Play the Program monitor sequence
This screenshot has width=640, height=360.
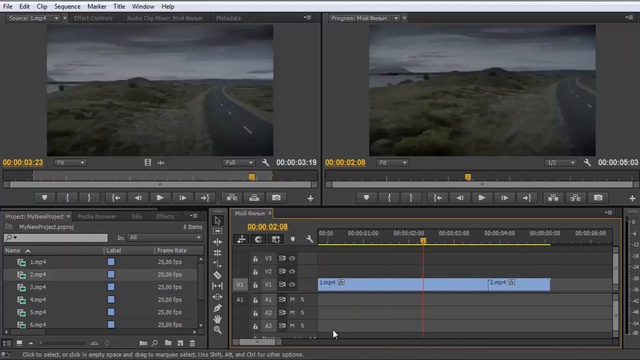(x=482, y=198)
